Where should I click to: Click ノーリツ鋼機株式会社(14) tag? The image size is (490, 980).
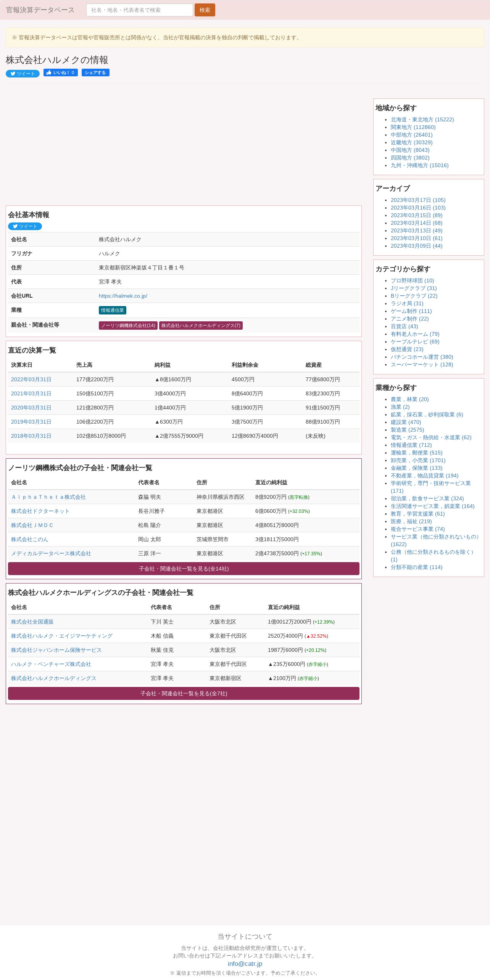coord(128,326)
